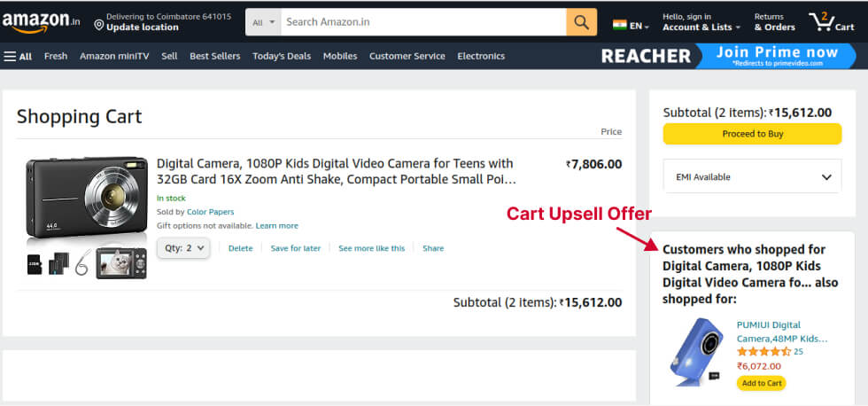Expand the EMI Available section
Image resolution: width=868 pixels, height=406 pixels.
click(x=752, y=177)
